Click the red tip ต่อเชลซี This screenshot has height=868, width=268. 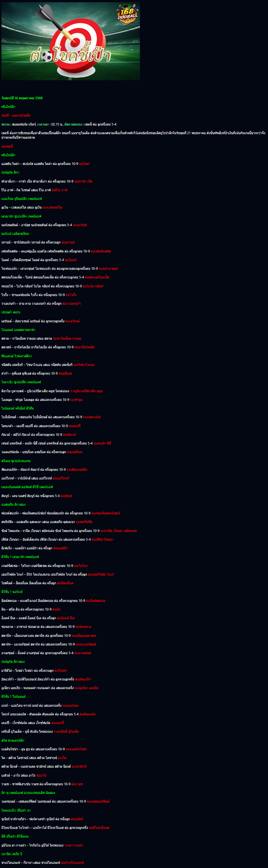7,146
